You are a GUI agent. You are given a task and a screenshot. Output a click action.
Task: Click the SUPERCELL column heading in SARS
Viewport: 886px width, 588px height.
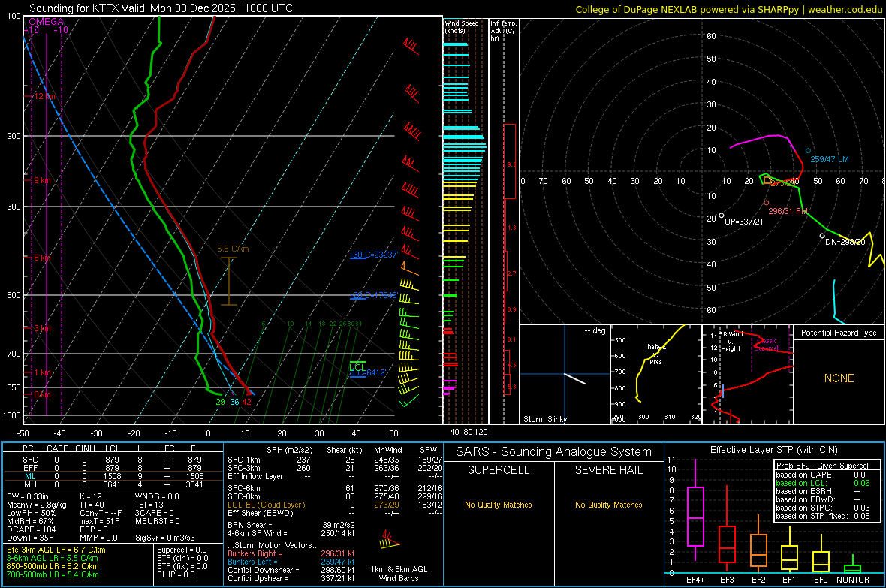point(499,470)
